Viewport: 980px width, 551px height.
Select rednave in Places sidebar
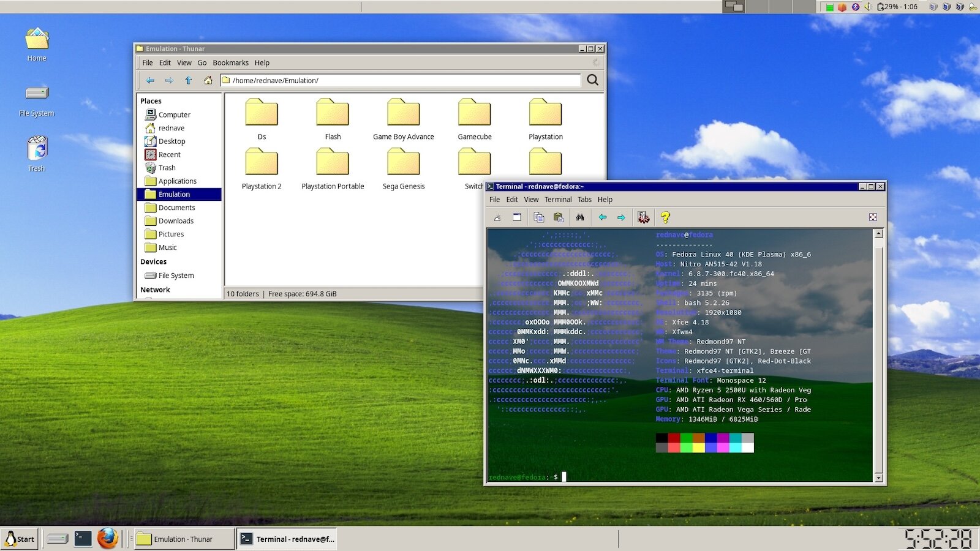(x=179, y=128)
